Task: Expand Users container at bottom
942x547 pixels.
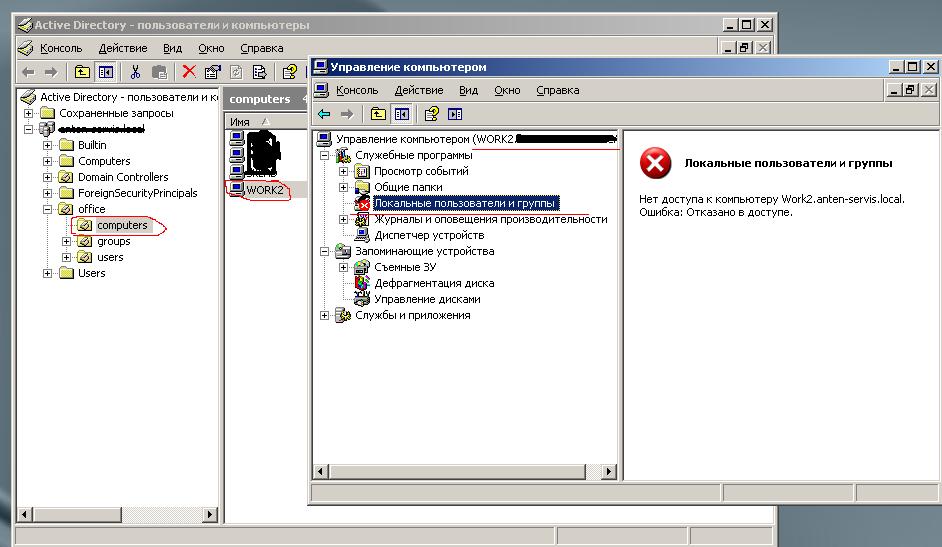Action: [47, 273]
